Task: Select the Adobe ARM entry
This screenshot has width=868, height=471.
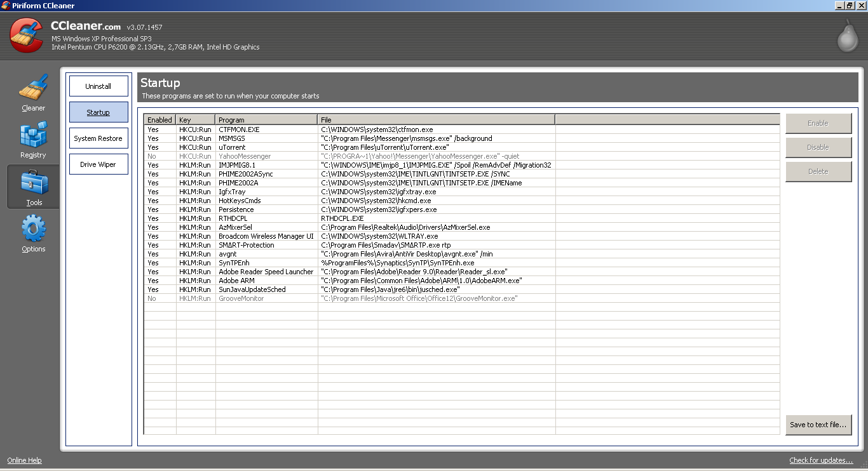Action: (237, 281)
